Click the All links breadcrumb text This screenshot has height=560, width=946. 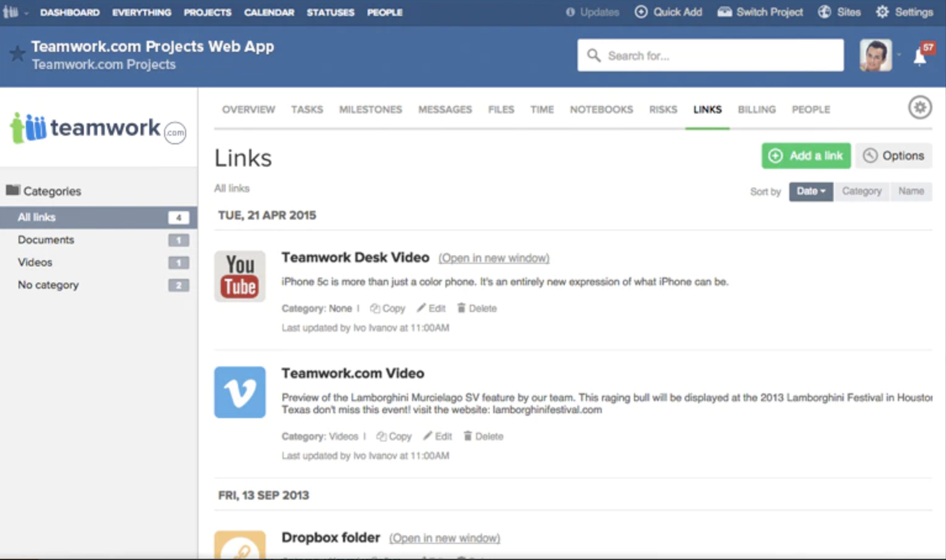232,188
